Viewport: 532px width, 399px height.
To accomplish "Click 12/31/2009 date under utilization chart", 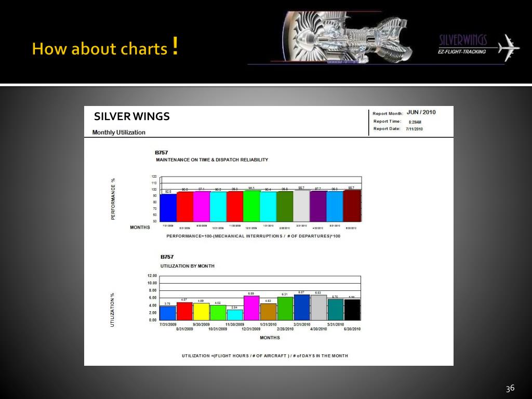I will (251, 329).
